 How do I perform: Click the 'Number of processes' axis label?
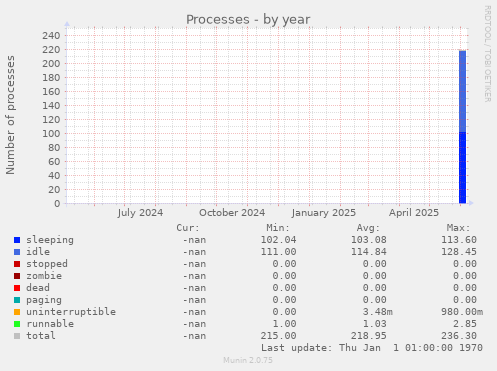[x=10, y=115]
